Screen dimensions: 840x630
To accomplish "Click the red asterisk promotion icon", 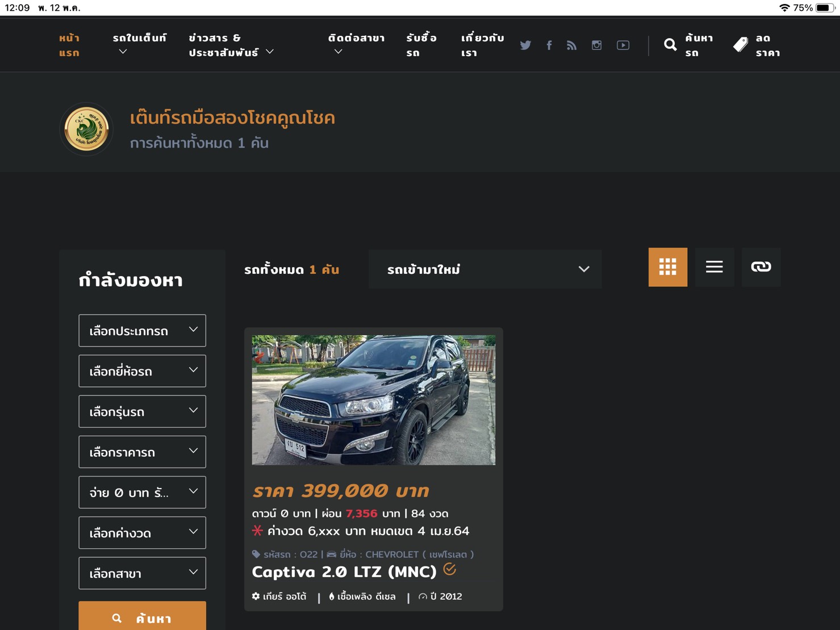I will pyautogui.click(x=257, y=531).
